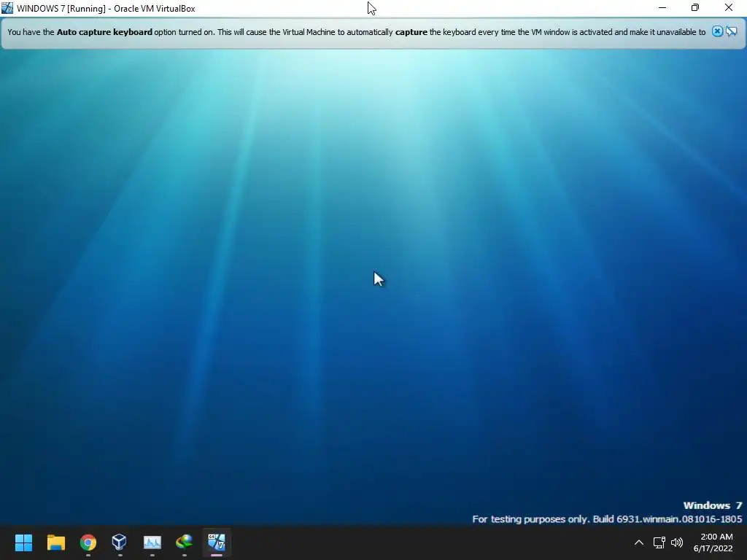
Task: Dismiss the Auto capture keyboard notification
Action: pyautogui.click(x=717, y=31)
